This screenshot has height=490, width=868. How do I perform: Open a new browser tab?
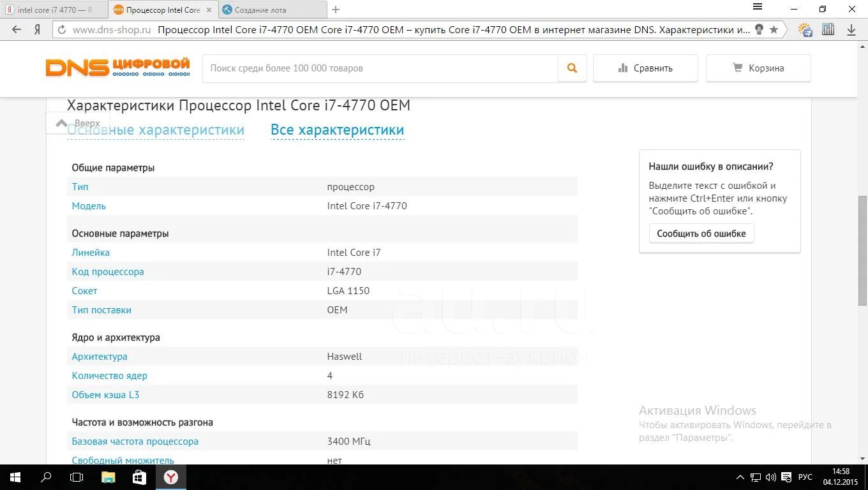point(336,10)
